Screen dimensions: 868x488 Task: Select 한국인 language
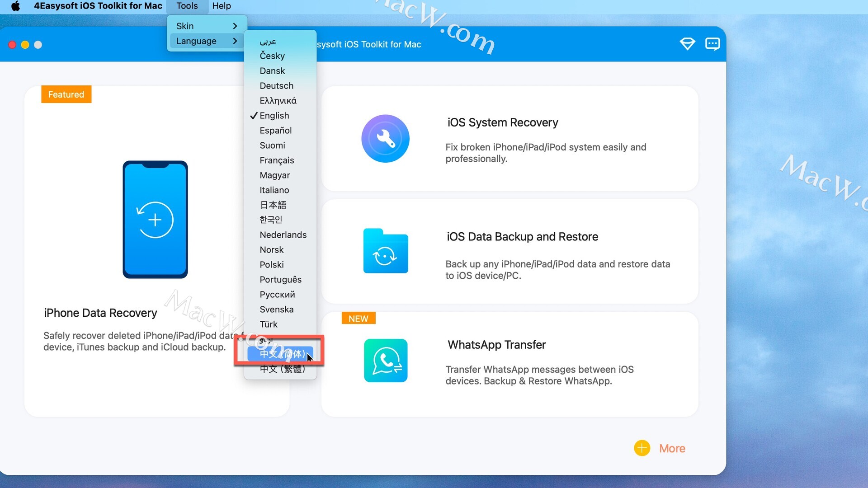[280, 220]
